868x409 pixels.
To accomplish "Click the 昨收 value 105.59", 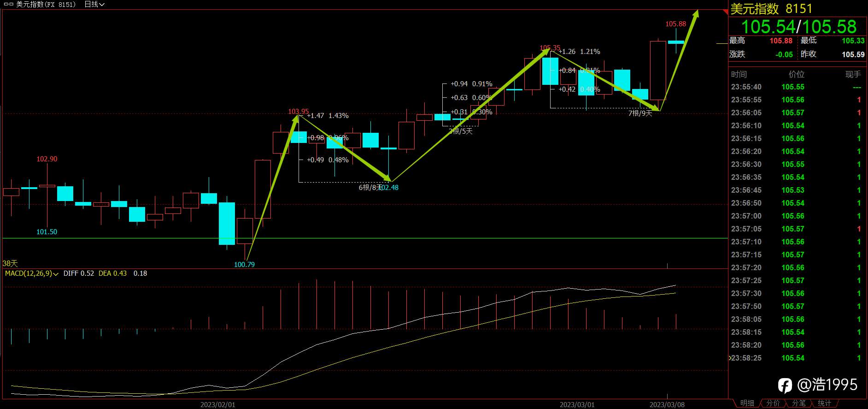I will click(x=853, y=54).
